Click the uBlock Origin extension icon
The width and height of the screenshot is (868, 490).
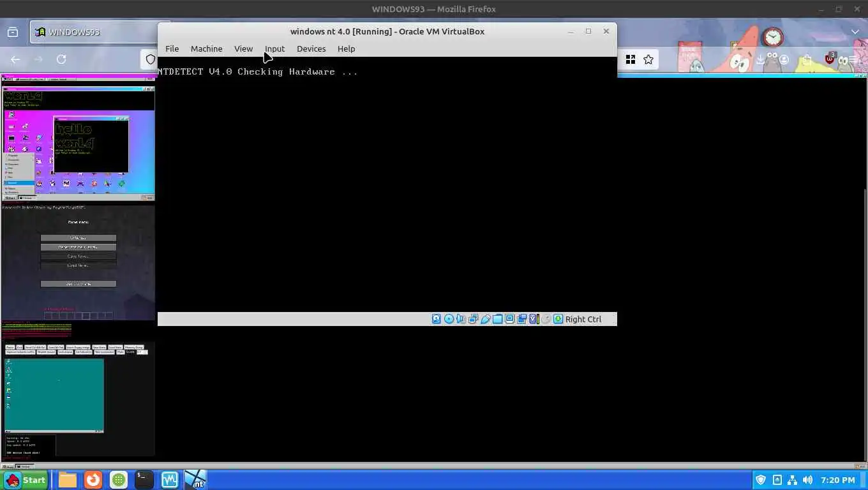click(x=830, y=59)
